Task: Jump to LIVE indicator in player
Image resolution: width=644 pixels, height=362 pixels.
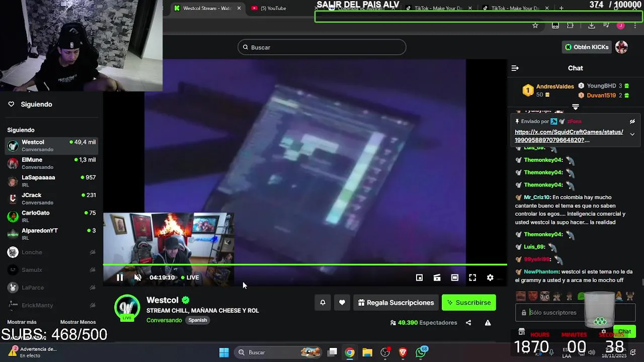Action: (x=190, y=278)
